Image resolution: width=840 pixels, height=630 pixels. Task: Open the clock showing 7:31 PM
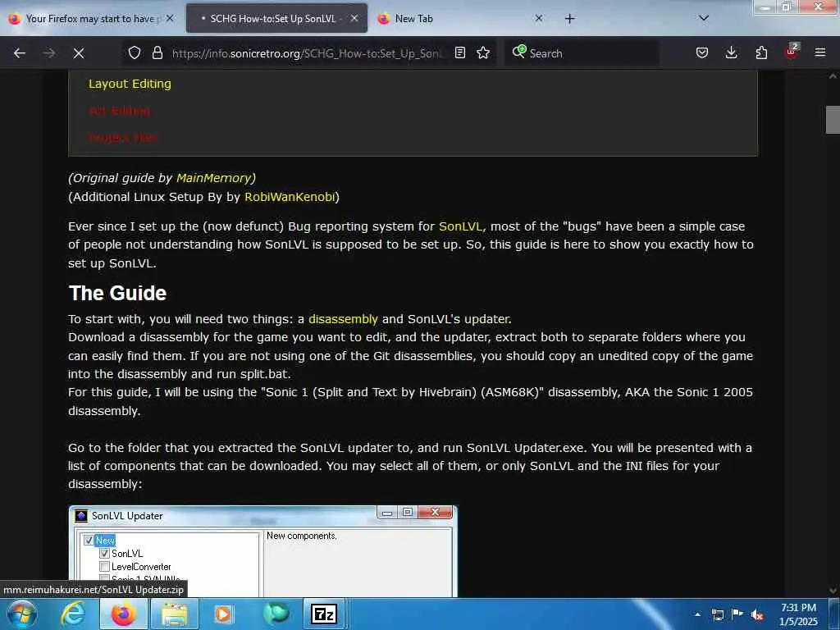(798, 614)
